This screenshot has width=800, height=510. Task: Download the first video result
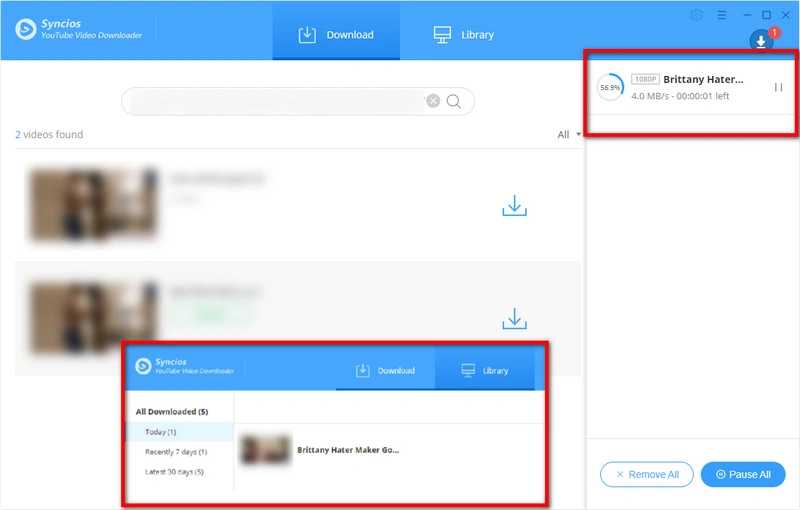(514, 206)
